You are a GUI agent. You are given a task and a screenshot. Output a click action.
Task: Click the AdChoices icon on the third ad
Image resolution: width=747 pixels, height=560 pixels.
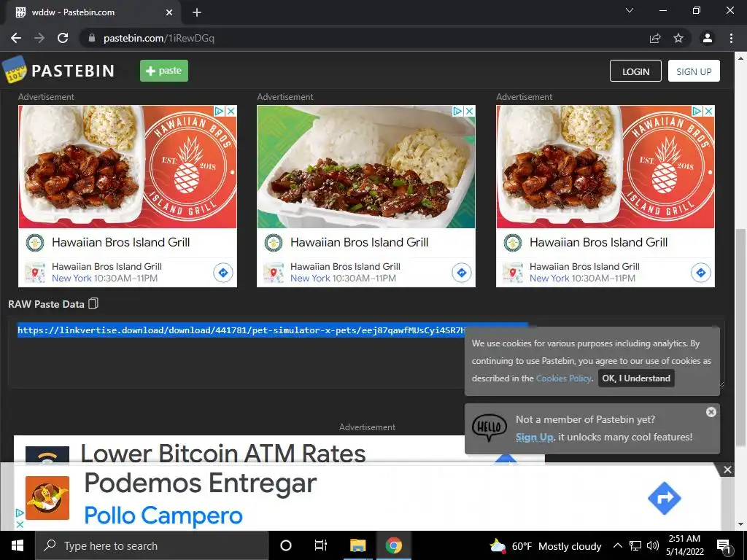[697, 111]
